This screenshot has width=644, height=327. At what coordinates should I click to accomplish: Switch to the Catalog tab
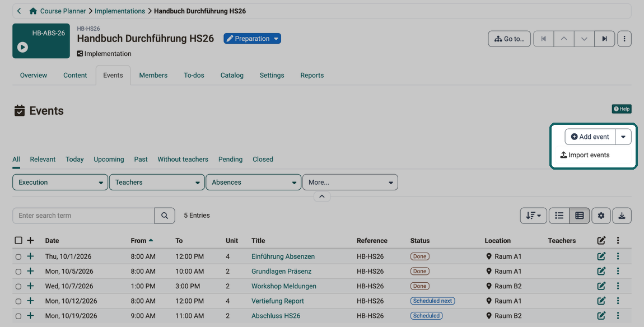point(232,75)
